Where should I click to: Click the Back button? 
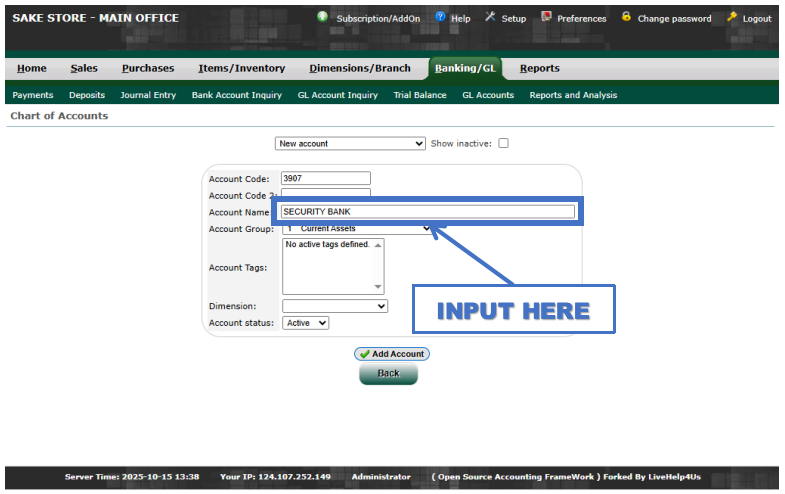(x=388, y=373)
